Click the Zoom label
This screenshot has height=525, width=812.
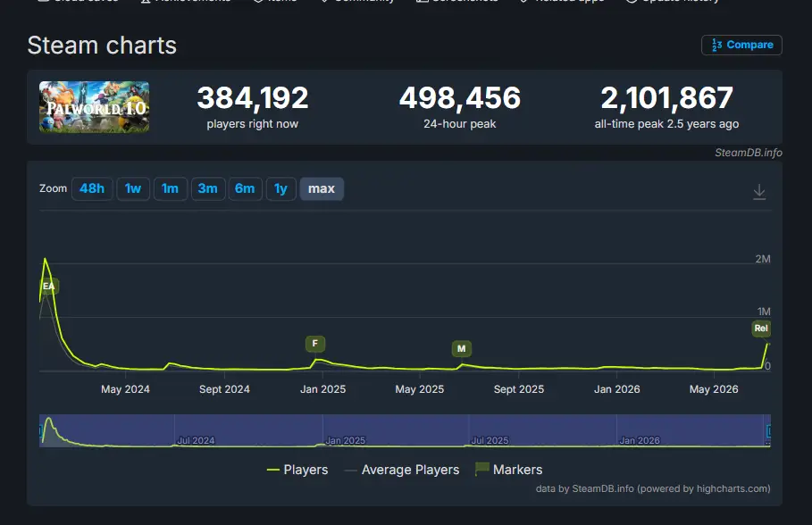click(x=54, y=188)
